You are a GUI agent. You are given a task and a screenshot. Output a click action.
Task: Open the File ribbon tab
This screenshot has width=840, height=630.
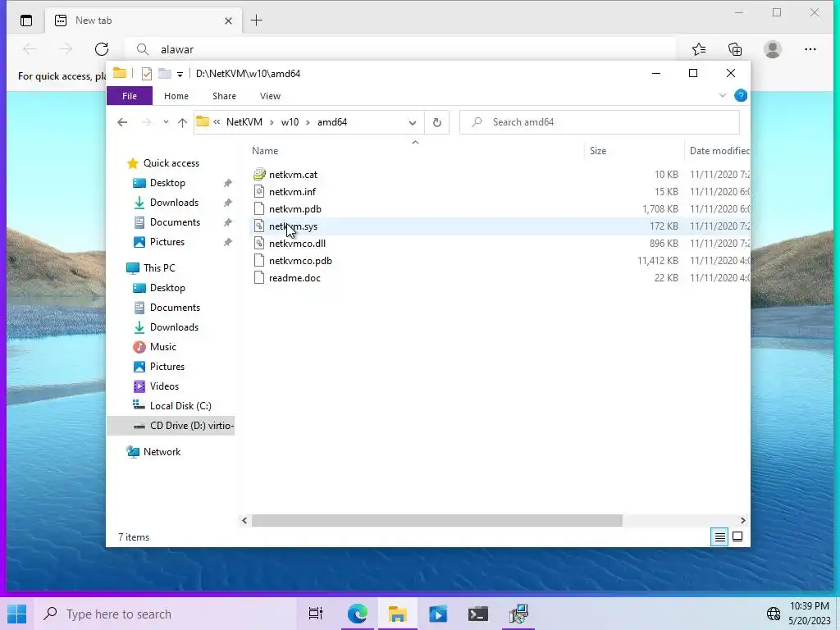[130, 96]
